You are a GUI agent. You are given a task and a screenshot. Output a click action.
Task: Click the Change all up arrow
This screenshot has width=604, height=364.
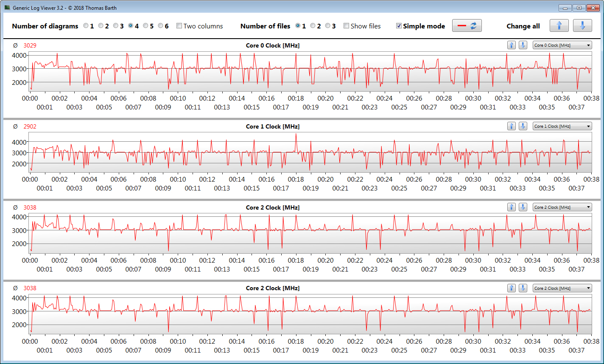[x=559, y=25]
